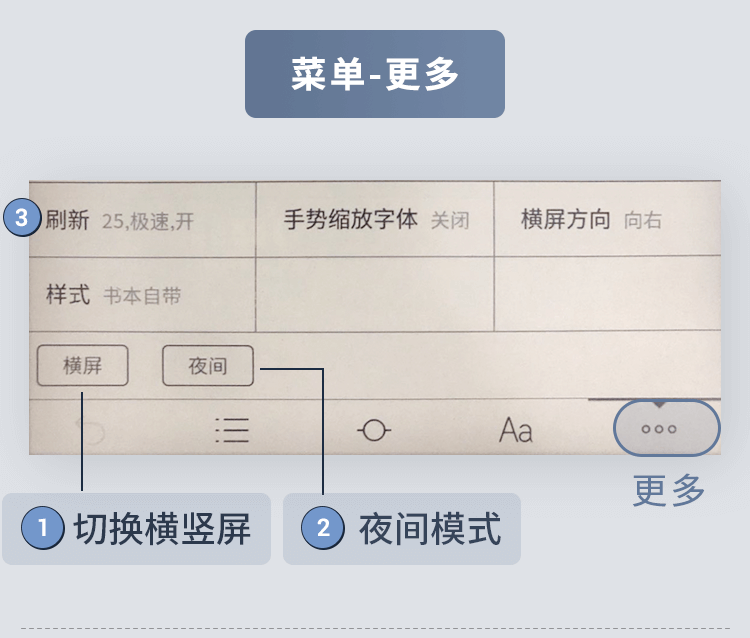This screenshot has height=638, width=750.
Task: Open the brightness adjustment icon
Action: point(374,430)
